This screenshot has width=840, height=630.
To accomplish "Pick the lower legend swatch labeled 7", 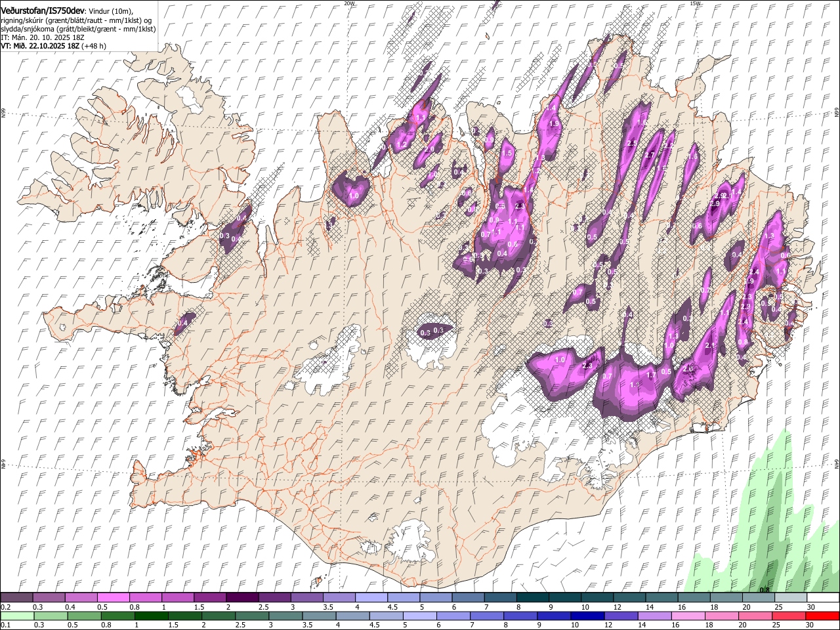I will 486,616.
